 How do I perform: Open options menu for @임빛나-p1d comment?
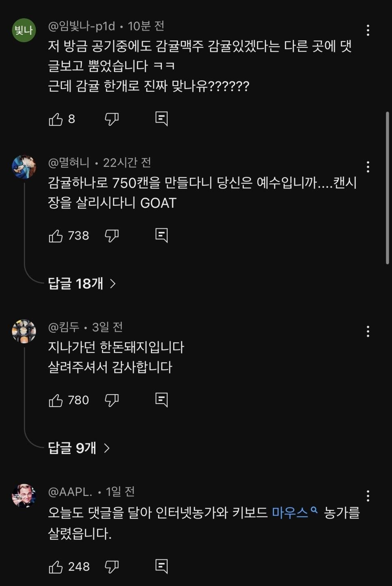pos(368,30)
